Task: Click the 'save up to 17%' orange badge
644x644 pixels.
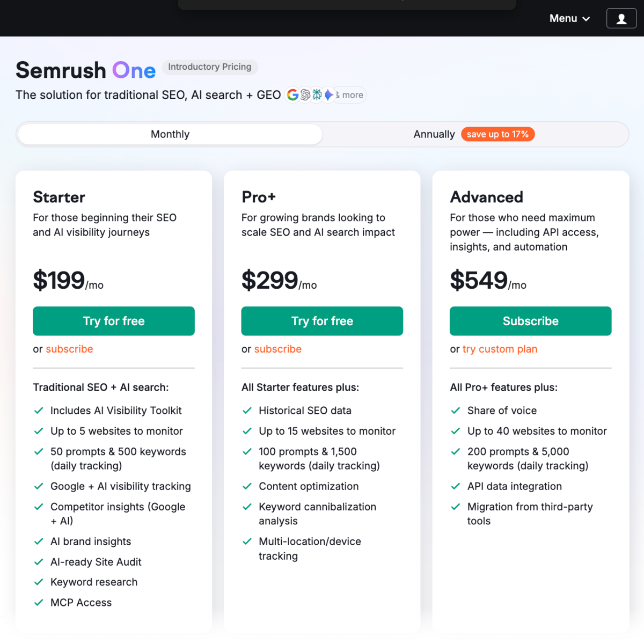Action: pyautogui.click(x=497, y=134)
